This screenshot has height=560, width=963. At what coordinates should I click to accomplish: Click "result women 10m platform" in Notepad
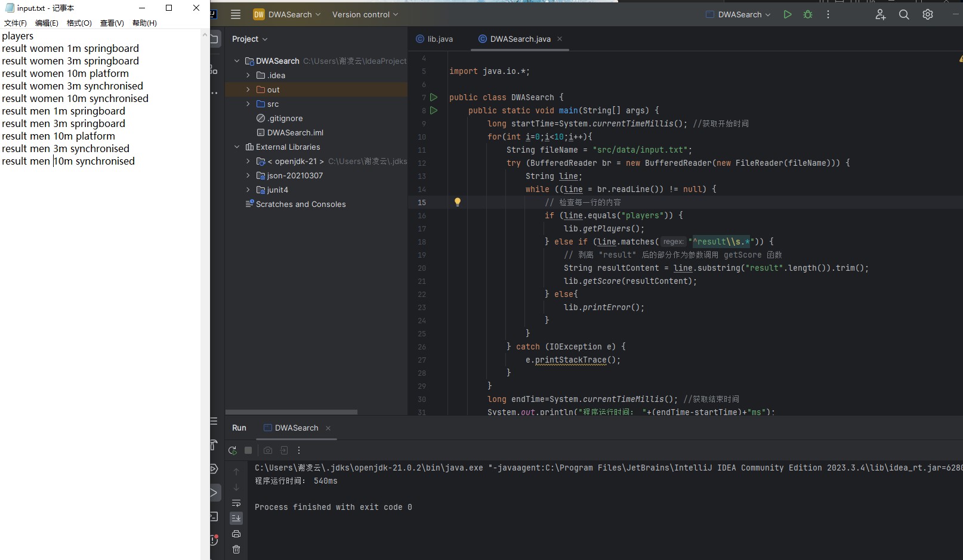(66, 73)
